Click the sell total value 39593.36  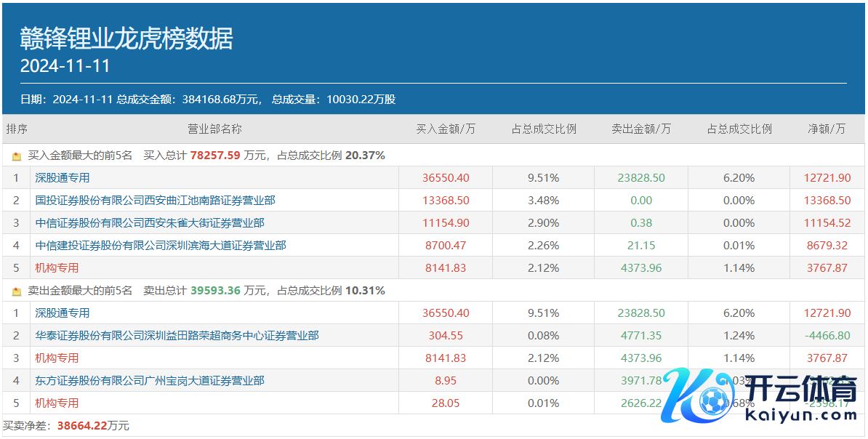[x=215, y=291]
